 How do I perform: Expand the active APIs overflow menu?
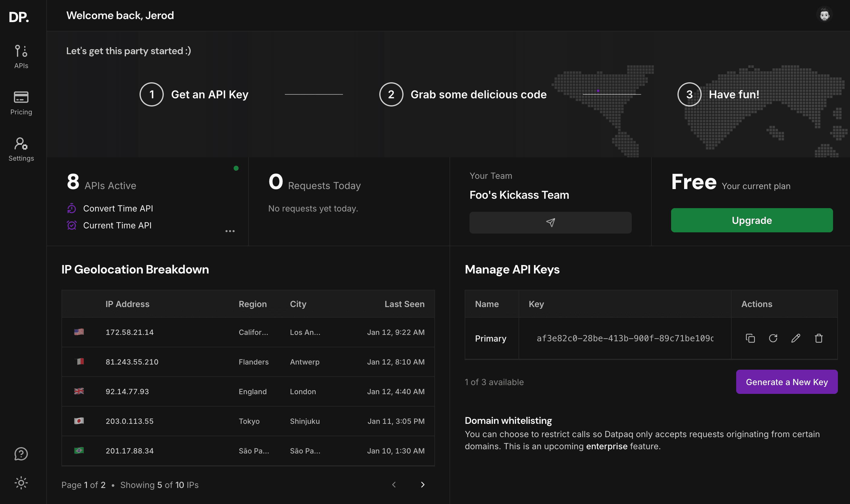tap(231, 231)
